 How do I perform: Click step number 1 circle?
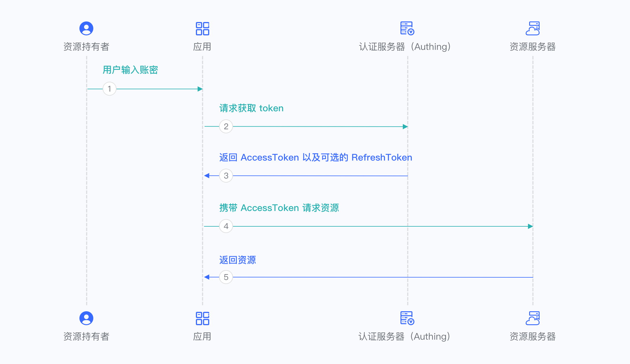click(x=110, y=89)
